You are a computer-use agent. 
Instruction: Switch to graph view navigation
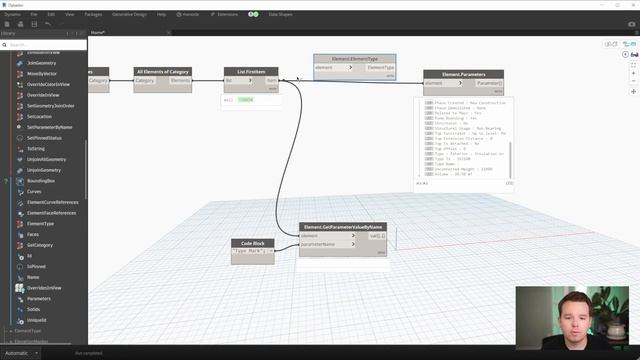629,44
